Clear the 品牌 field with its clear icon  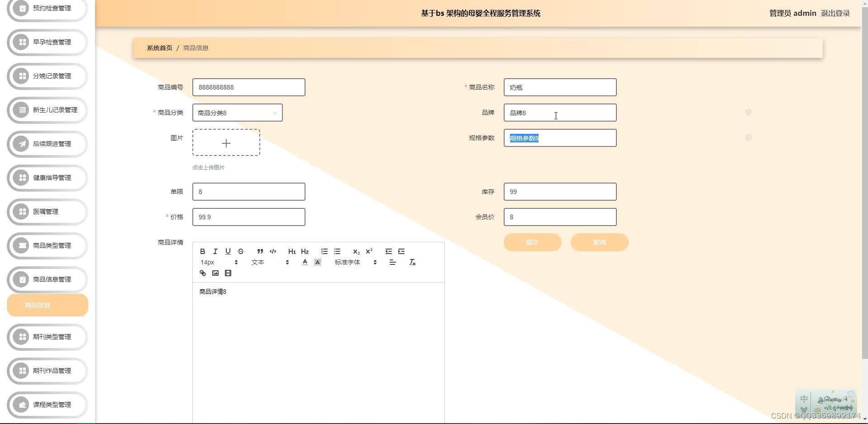[x=749, y=112]
